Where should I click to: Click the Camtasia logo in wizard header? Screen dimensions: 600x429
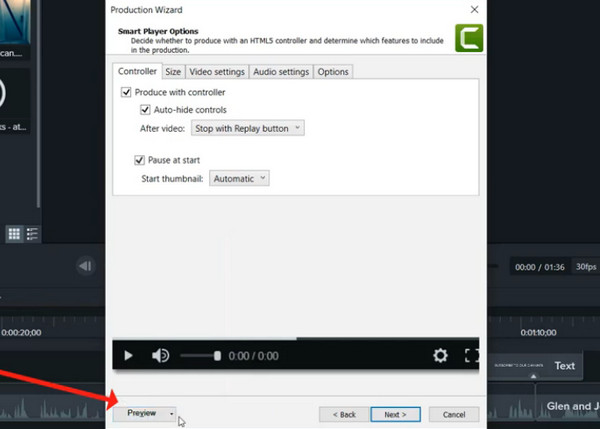pyautogui.click(x=469, y=38)
